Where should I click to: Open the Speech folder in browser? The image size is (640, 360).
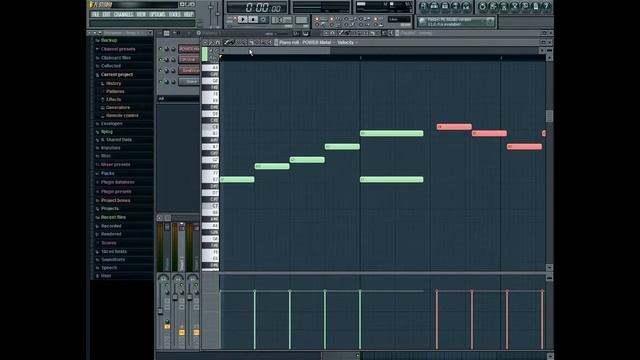pos(109,268)
